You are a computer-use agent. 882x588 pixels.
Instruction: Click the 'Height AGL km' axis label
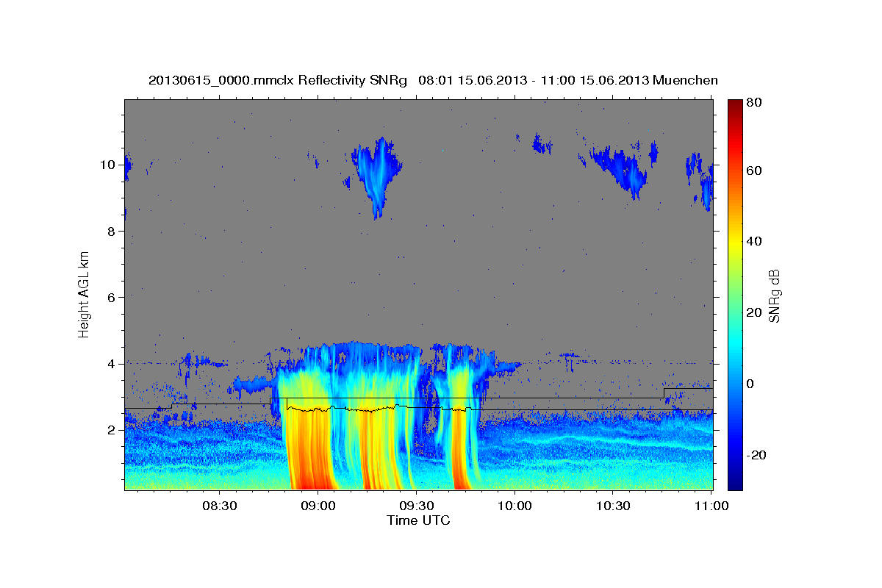85,295
